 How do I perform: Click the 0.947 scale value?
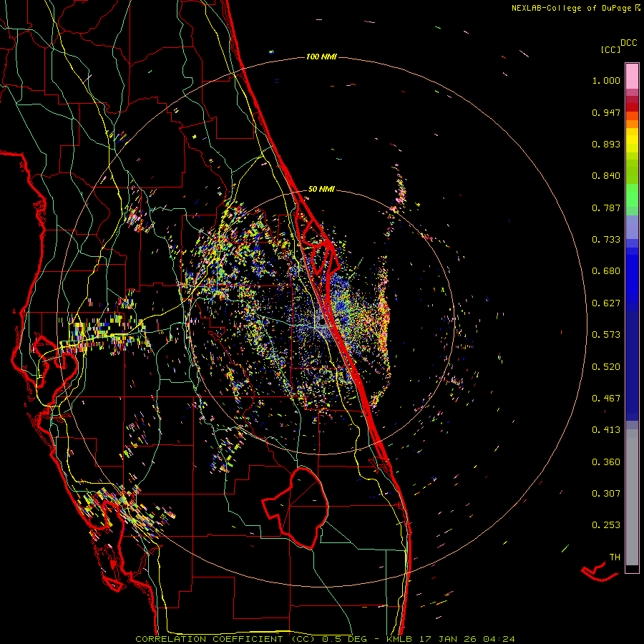coord(606,112)
